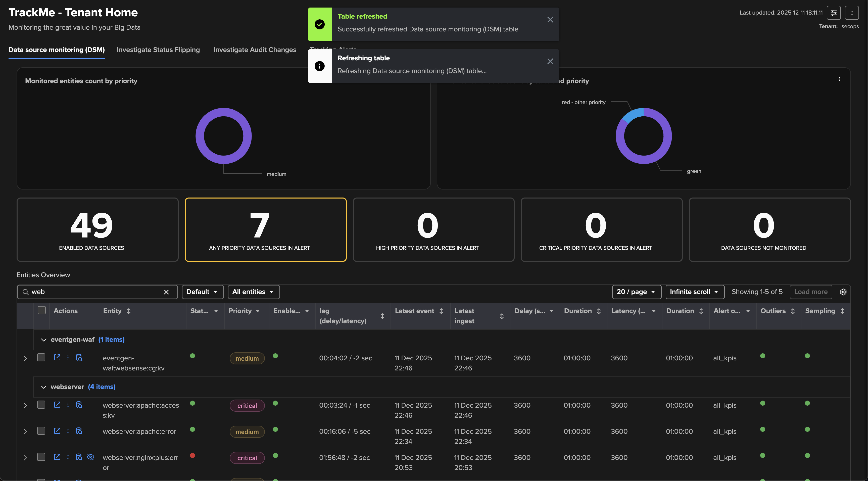Switch to Investigate Audit Changes tab

tap(255, 50)
